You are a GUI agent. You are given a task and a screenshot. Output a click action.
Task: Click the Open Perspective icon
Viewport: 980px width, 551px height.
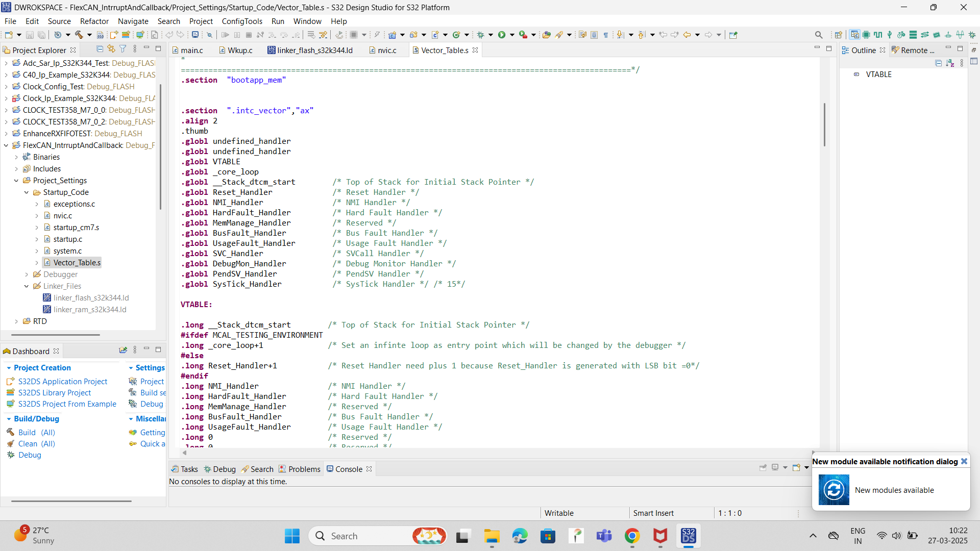838,35
